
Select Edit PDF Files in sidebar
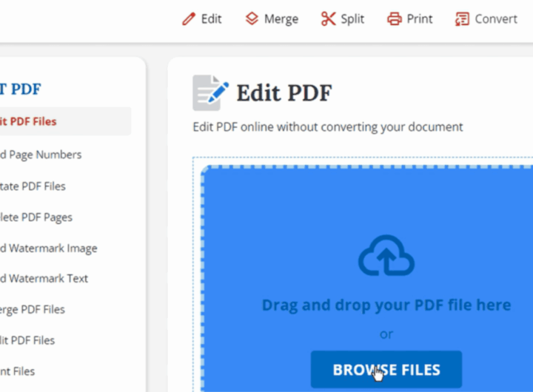pos(28,121)
